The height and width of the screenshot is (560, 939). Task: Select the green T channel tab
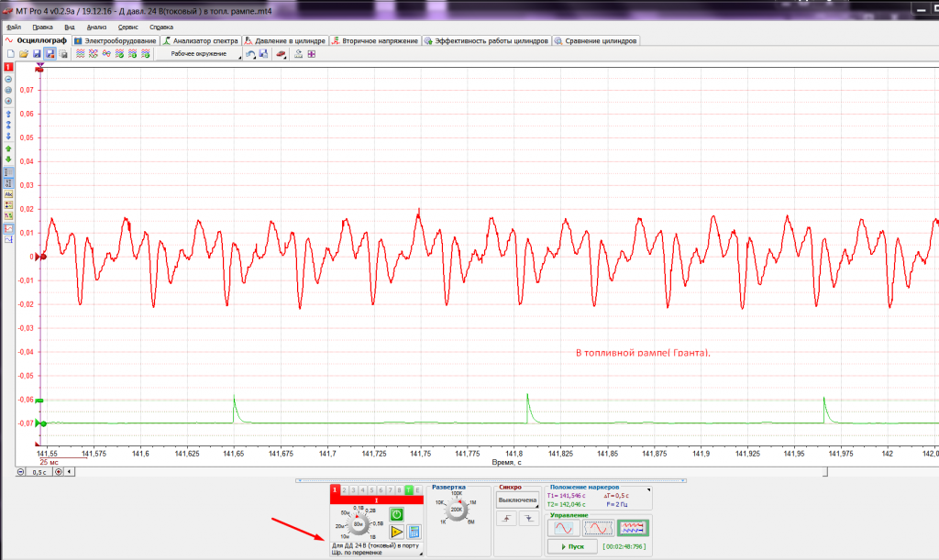click(409, 490)
